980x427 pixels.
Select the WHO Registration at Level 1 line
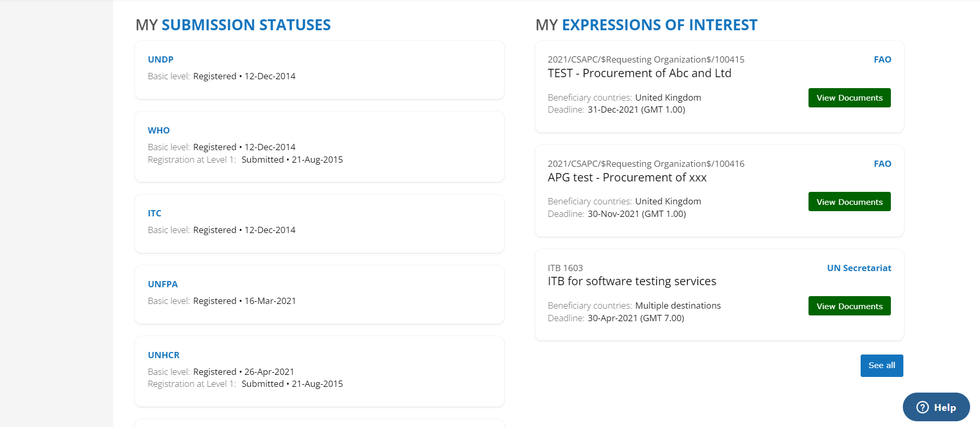pyautogui.click(x=245, y=160)
